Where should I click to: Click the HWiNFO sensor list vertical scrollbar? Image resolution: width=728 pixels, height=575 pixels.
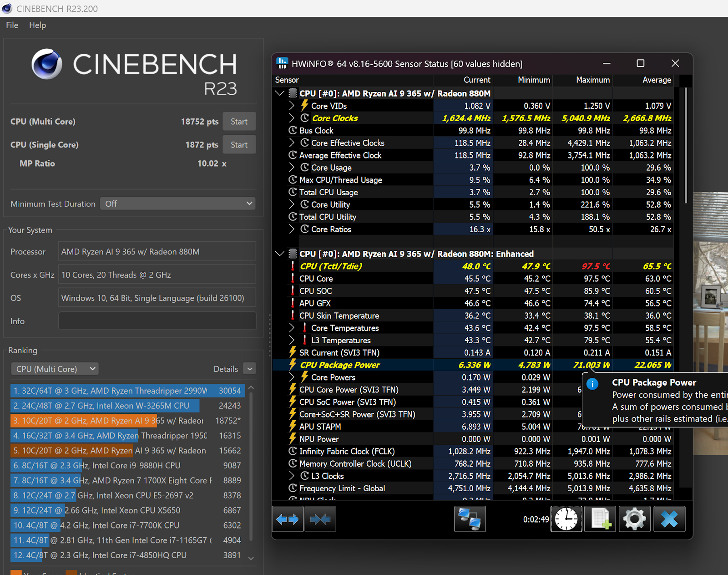(686, 146)
